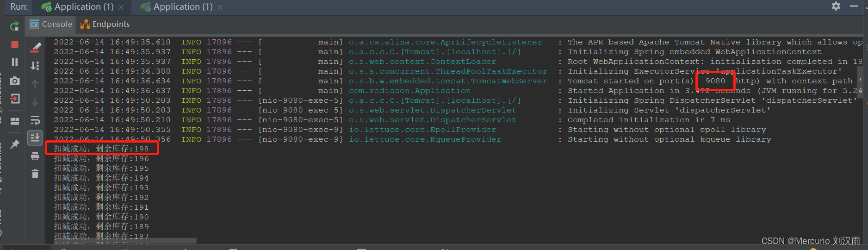Open the restore layout icon
The width and height of the screenshot is (868, 250).
[15, 121]
